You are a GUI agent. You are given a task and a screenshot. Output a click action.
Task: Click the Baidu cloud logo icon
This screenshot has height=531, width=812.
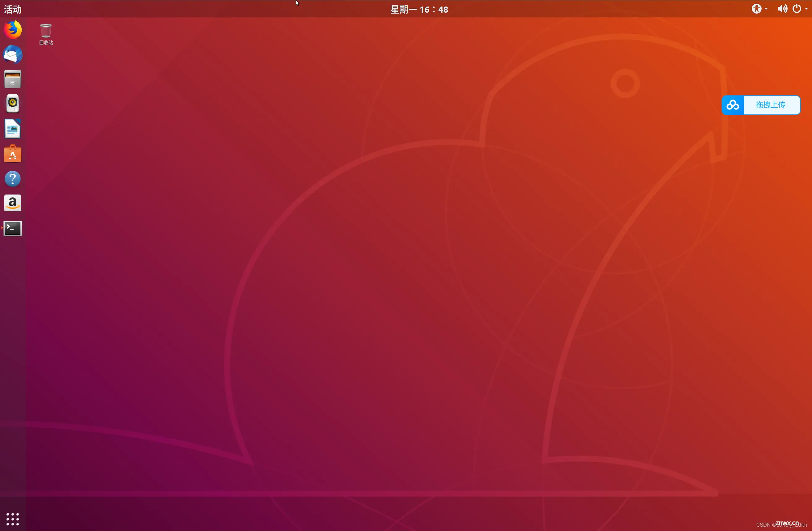[733, 105]
